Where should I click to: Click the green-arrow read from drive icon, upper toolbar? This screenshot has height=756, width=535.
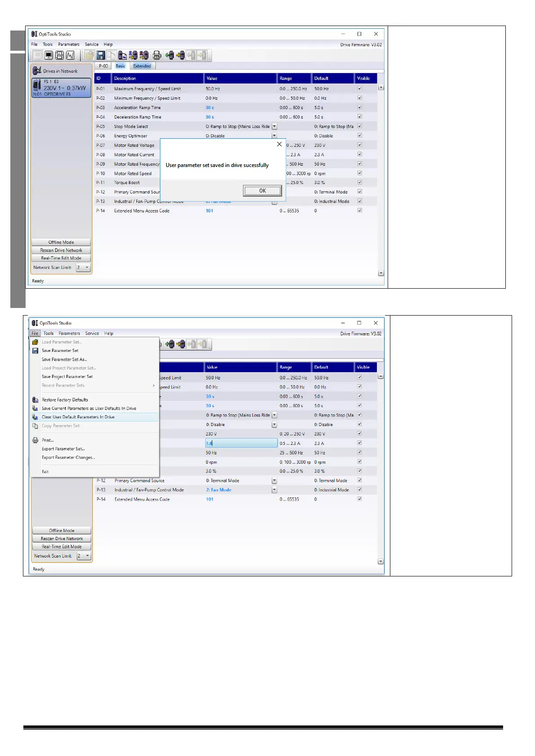(170, 55)
